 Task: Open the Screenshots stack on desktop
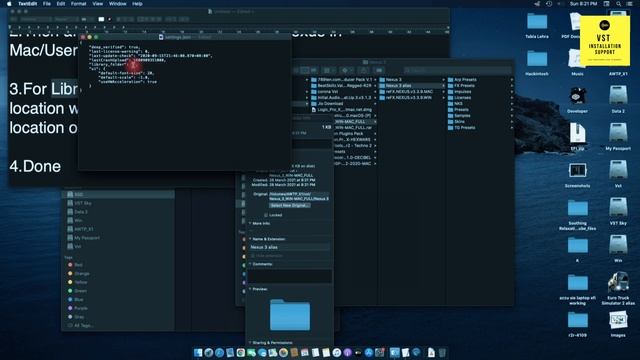[577, 171]
